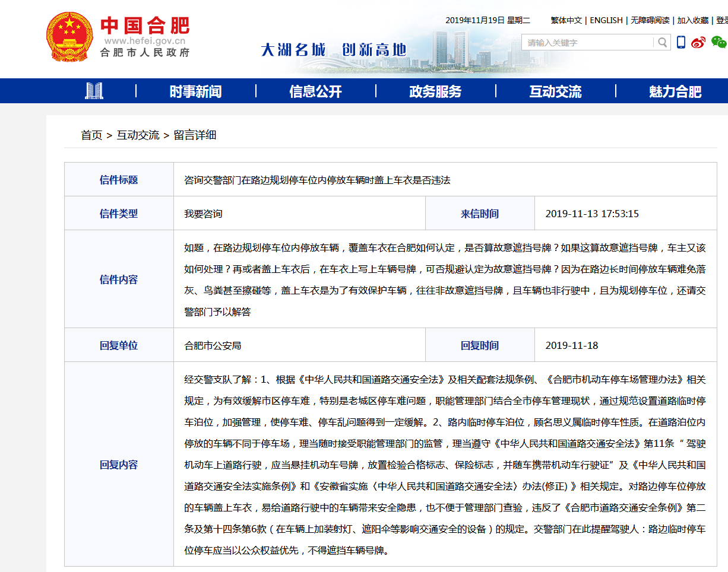
Task: Open the WeChat icon
Action: [x=719, y=42]
